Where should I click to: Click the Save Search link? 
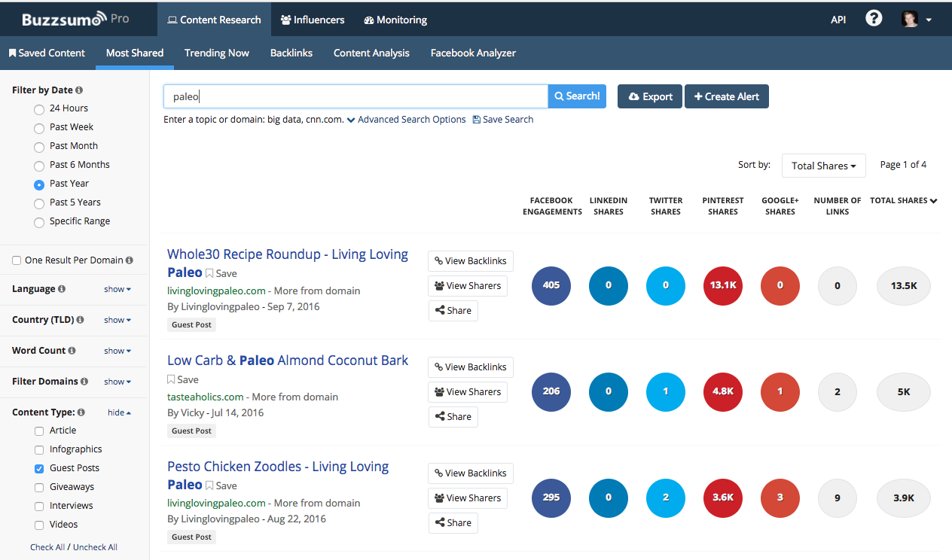pyautogui.click(x=503, y=120)
